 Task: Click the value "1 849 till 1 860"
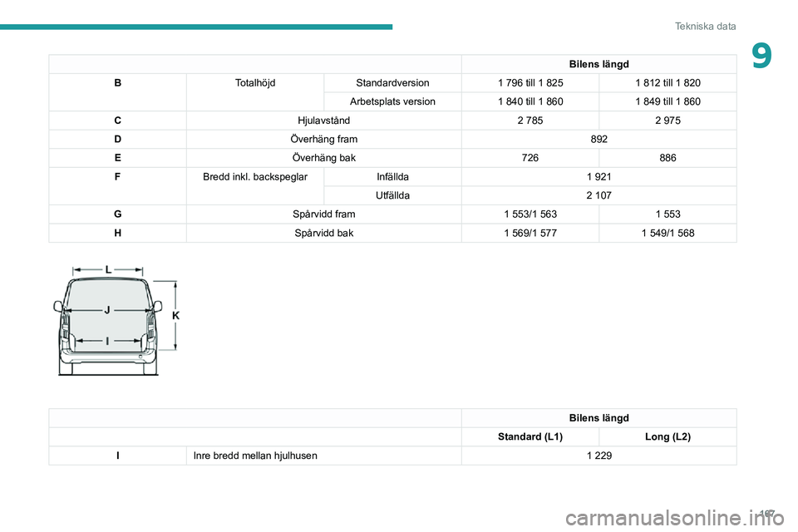[667, 101]
